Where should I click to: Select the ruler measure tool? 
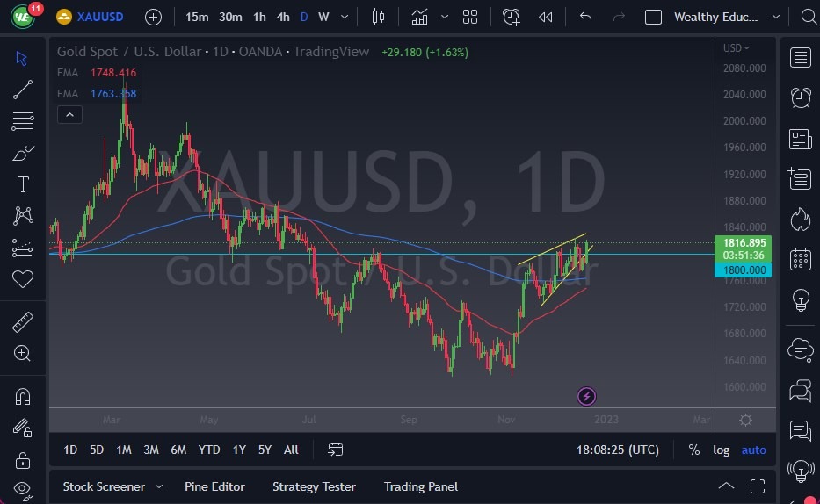[23, 321]
